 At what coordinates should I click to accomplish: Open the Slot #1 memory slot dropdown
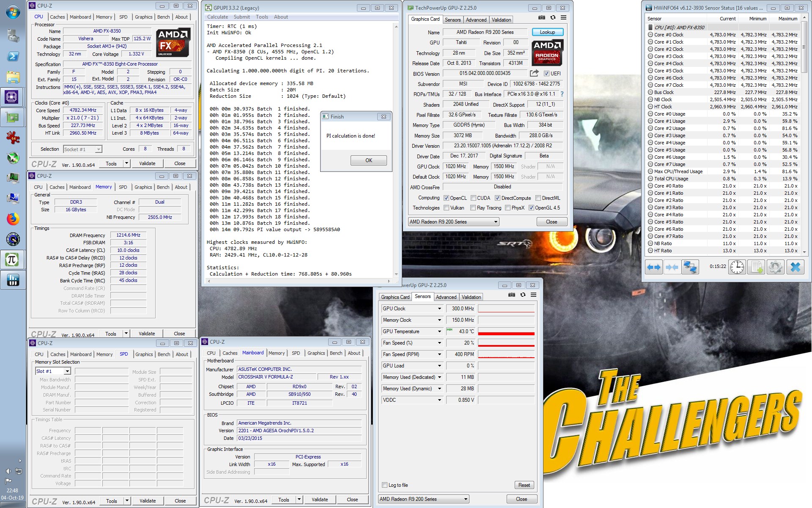[x=53, y=371]
